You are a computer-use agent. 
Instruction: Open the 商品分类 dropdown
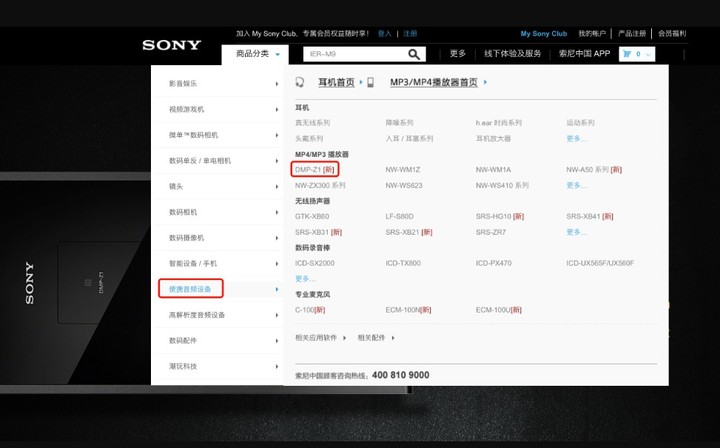pos(255,54)
